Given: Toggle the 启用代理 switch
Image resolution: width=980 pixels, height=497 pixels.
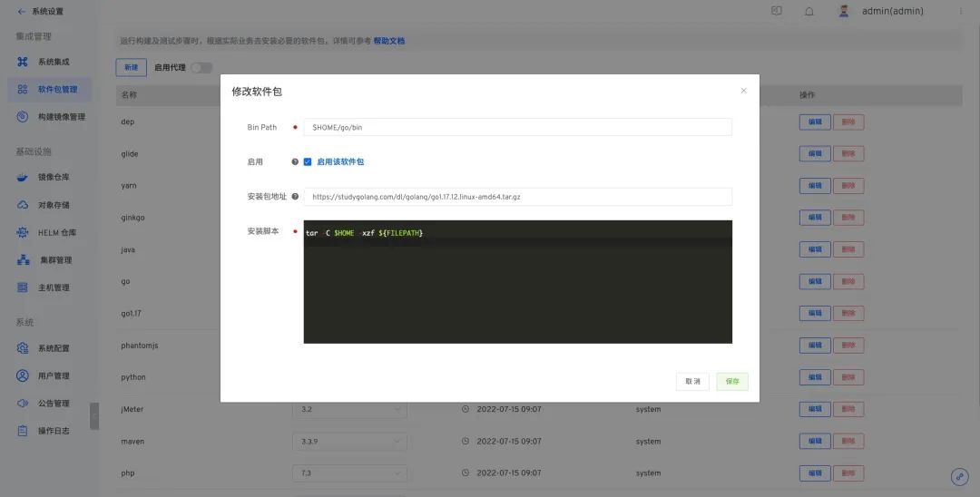Looking at the screenshot, I should [201, 67].
